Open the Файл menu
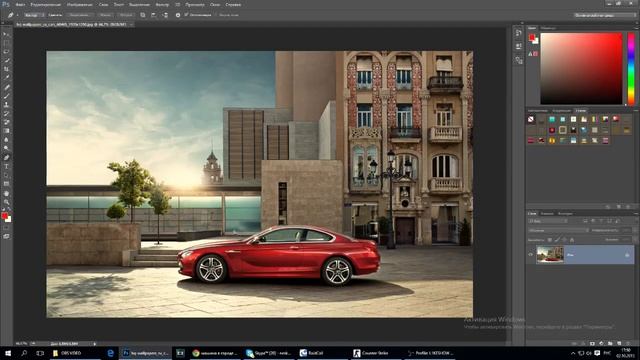The image size is (640, 360). click(x=20, y=4)
